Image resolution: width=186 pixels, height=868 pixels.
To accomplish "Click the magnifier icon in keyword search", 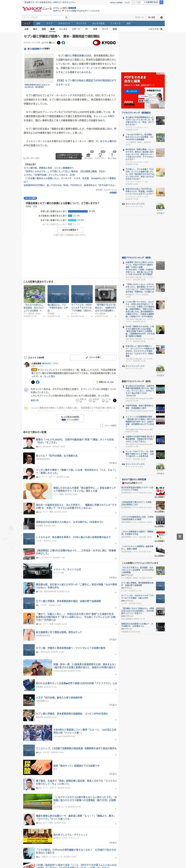I will (66, 18).
